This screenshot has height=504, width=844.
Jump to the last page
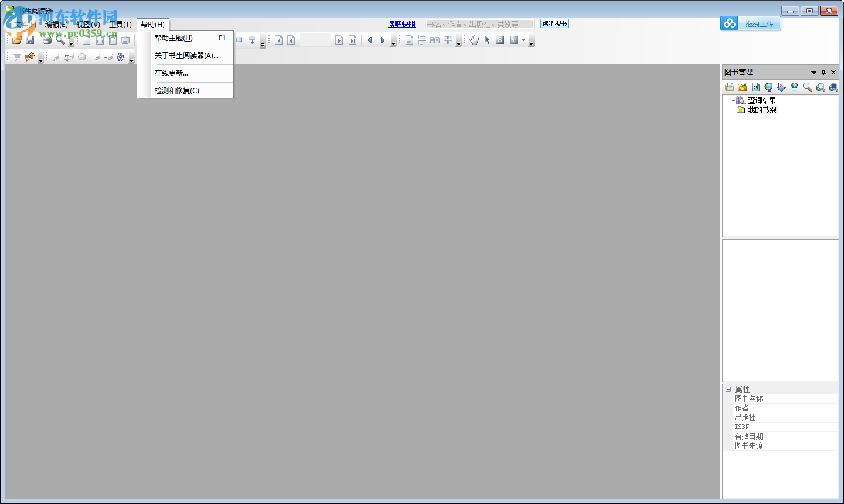click(352, 40)
